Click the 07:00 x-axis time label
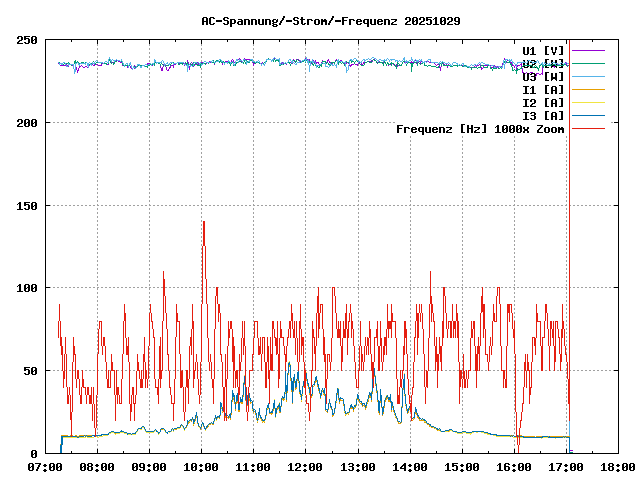The width and height of the screenshot is (640, 480). (45, 467)
